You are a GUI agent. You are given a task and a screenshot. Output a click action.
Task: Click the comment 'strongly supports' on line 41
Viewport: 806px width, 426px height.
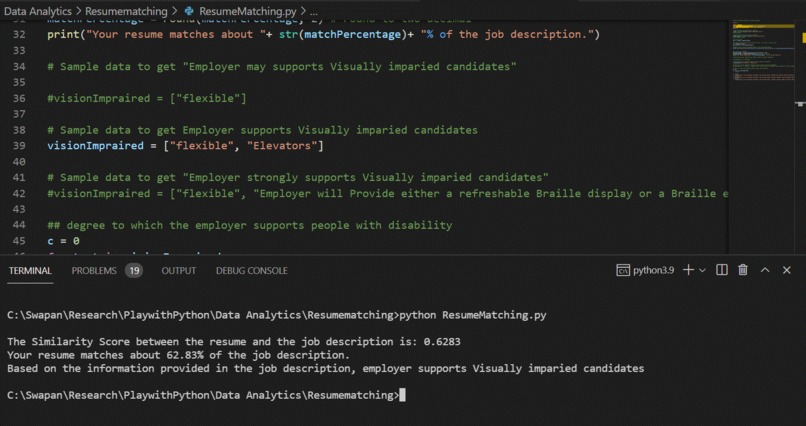[298, 178]
